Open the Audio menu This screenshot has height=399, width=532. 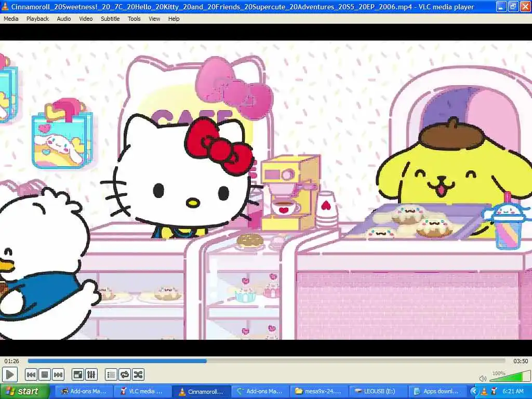(64, 19)
